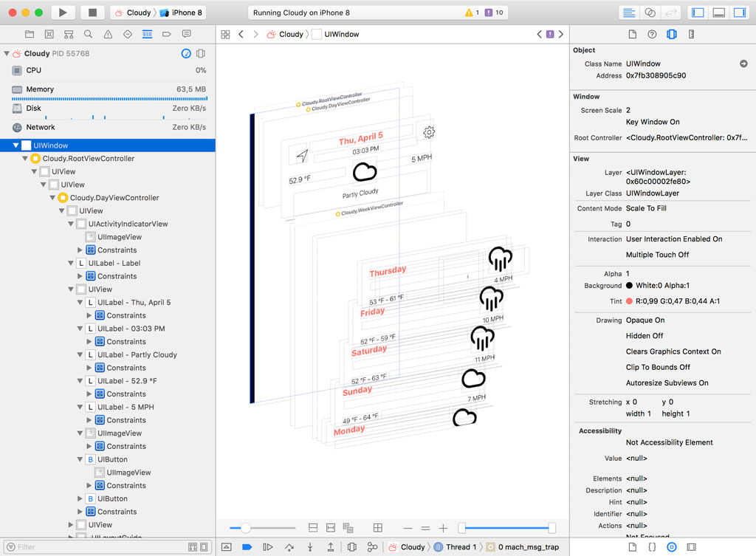Expand Constraints under UILabel - 03:03 PM

click(x=90, y=342)
